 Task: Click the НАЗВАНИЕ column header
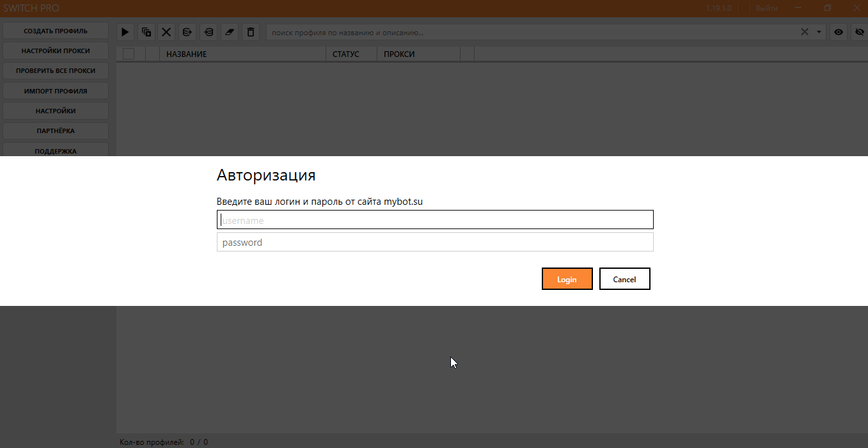tap(243, 54)
